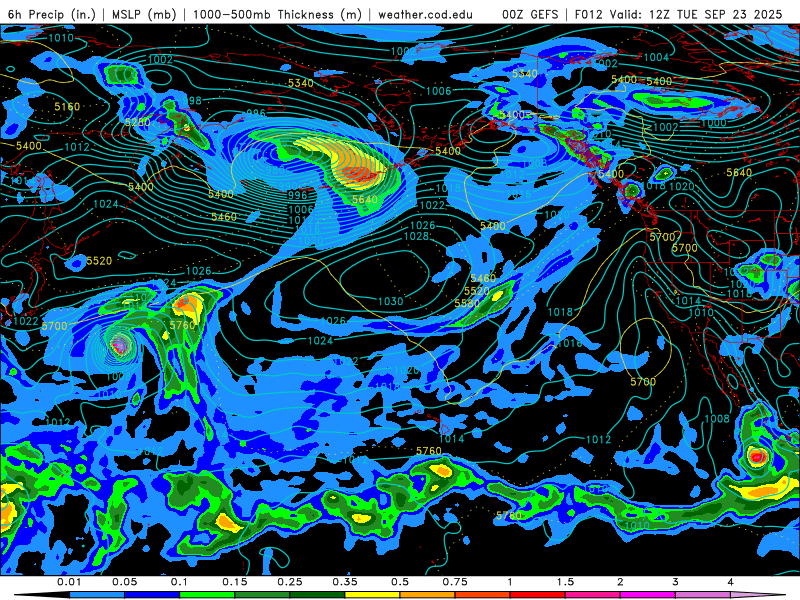800x600 pixels.
Task: Select the 5280 thickness label
Action: point(138,122)
